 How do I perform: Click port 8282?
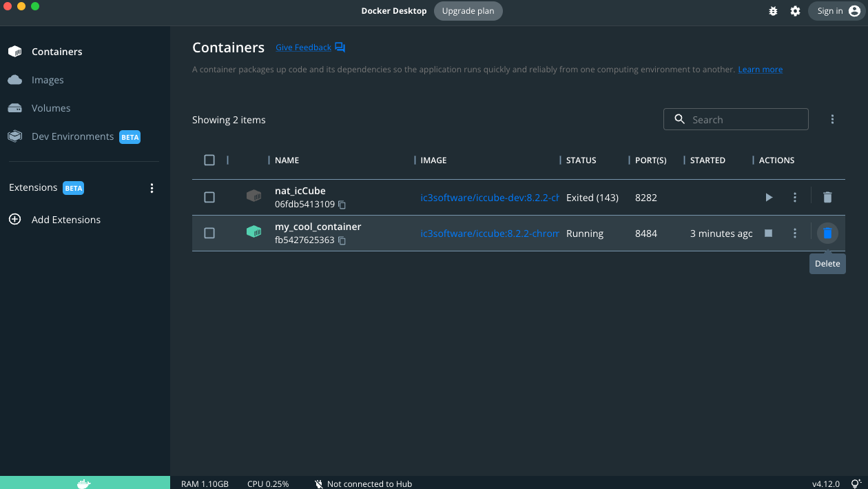click(646, 198)
